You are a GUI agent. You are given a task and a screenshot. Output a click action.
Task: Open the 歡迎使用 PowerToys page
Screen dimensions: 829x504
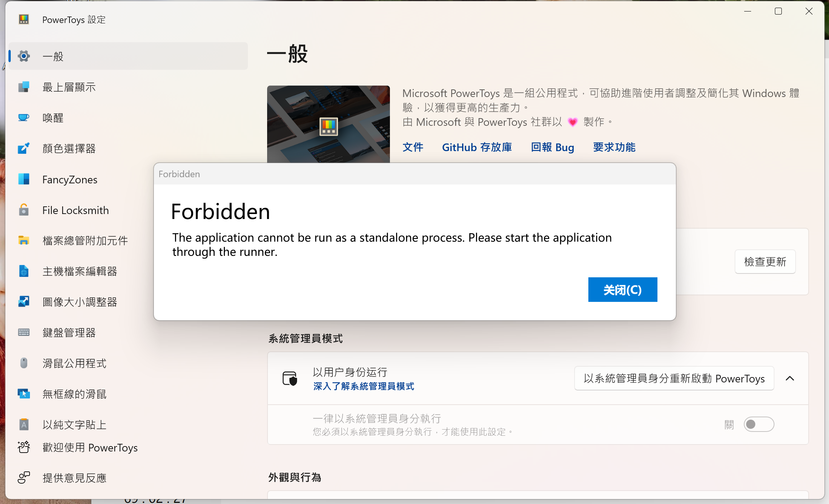pos(90,447)
